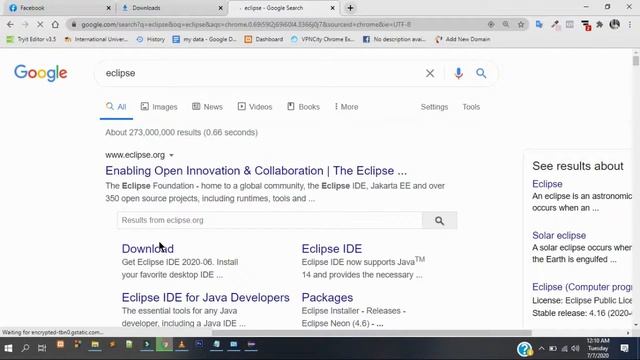The width and height of the screenshot is (640, 360).
Task: Switch to the Downloads tab
Action: click(171, 8)
